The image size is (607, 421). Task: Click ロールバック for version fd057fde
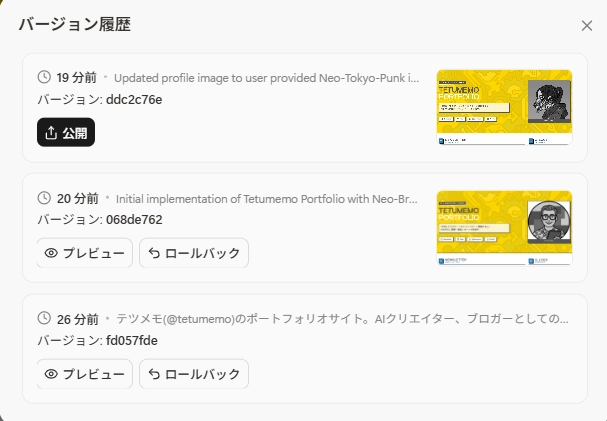pos(194,374)
